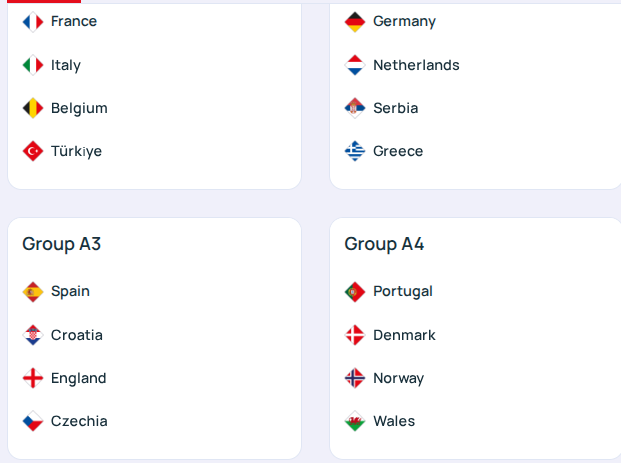Click the Group A3 heading
The height and width of the screenshot is (463, 621).
pyautogui.click(x=62, y=244)
